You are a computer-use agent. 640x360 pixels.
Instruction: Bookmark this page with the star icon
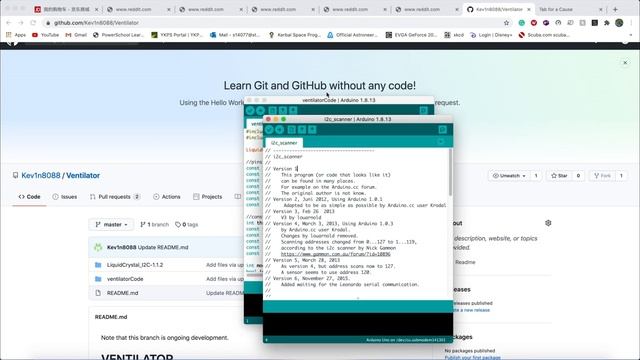point(507,23)
